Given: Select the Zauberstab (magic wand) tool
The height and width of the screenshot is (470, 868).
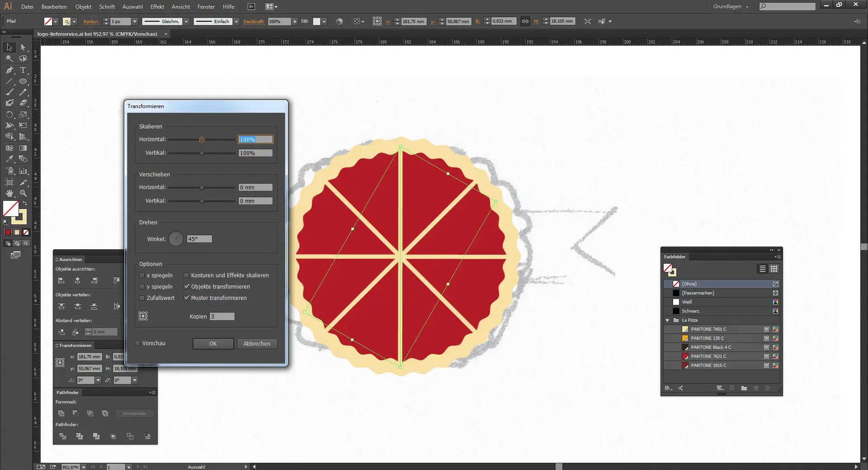Looking at the screenshot, I should coord(9,58).
